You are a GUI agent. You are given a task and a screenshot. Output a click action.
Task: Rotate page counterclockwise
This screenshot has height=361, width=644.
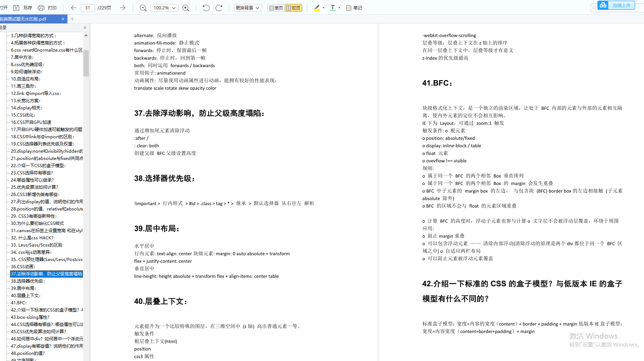coord(206,8)
